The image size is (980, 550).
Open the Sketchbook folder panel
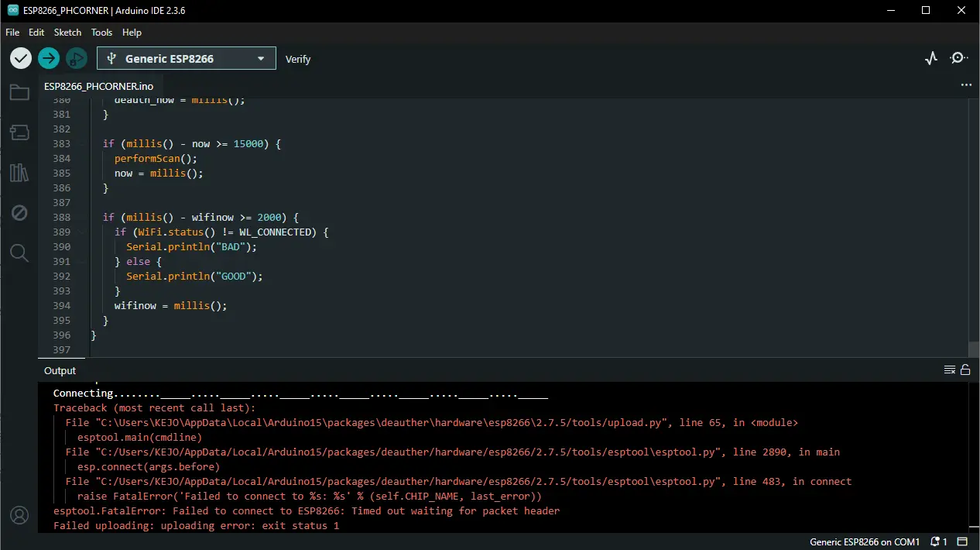(19, 93)
